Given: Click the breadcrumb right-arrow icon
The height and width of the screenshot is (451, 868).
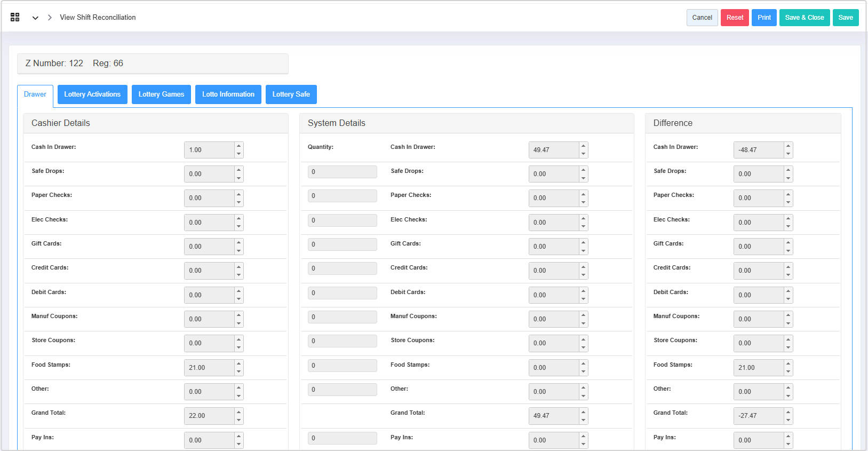Looking at the screenshot, I should (x=50, y=18).
